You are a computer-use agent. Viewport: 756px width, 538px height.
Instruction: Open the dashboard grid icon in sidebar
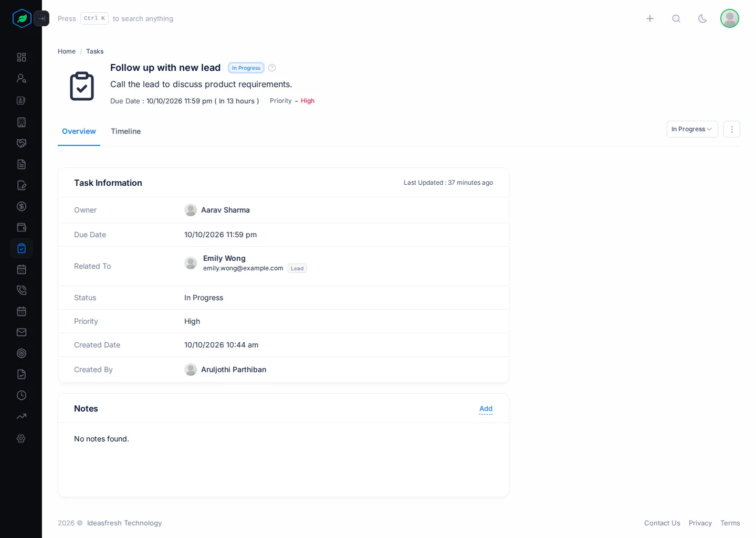tap(22, 57)
